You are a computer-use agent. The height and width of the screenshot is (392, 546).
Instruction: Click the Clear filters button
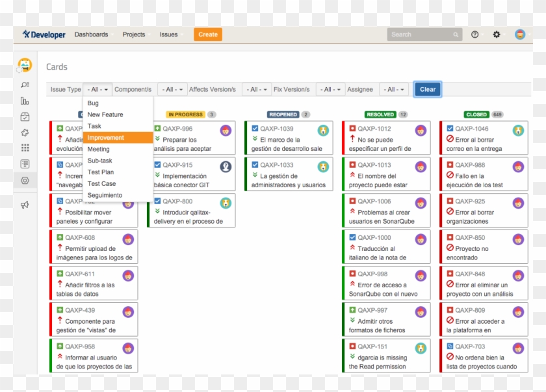(x=427, y=89)
